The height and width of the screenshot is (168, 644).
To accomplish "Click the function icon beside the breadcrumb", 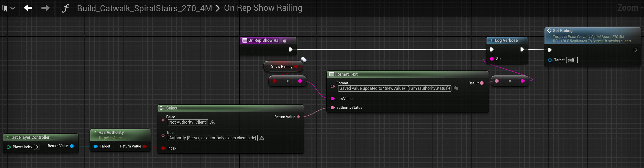I will [65, 8].
